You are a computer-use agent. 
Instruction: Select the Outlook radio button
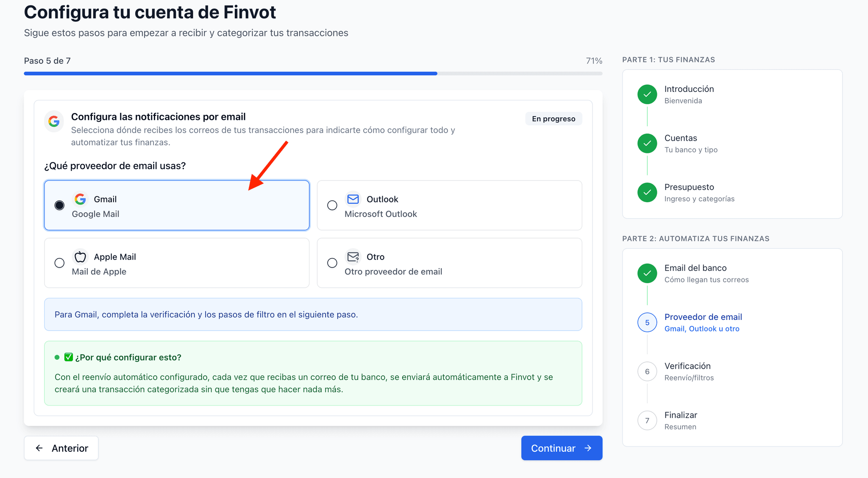[x=332, y=206]
